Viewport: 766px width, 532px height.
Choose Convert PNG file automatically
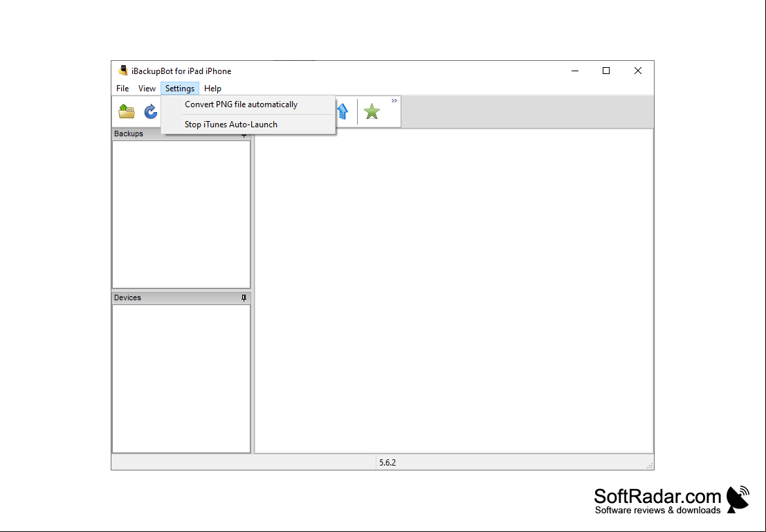248,104
